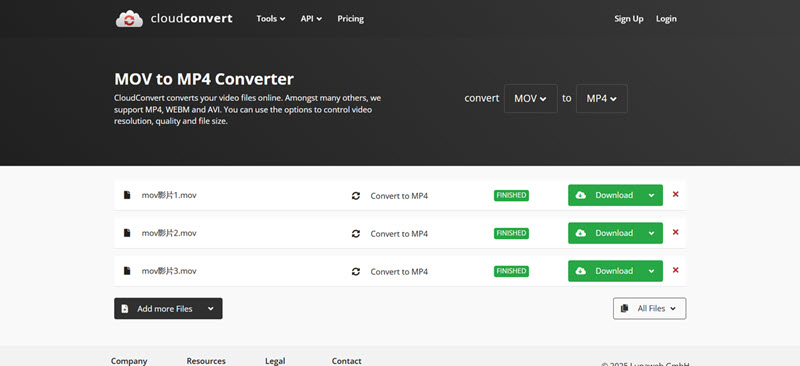This screenshot has height=366, width=800.
Task: Click the Company footer heading
Action: tap(129, 361)
